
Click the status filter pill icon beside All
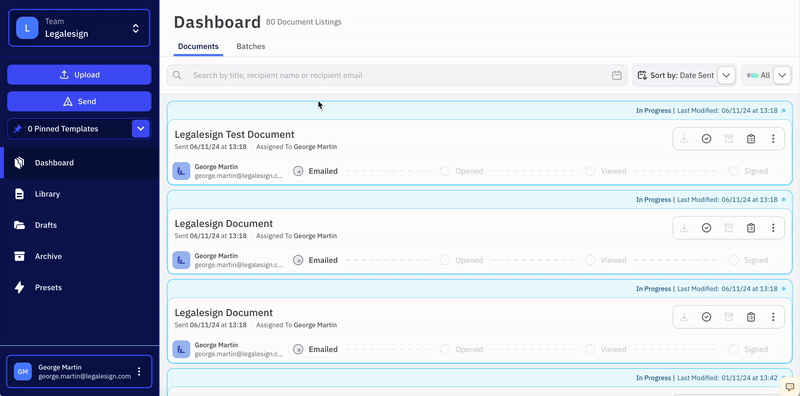(x=753, y=76)
